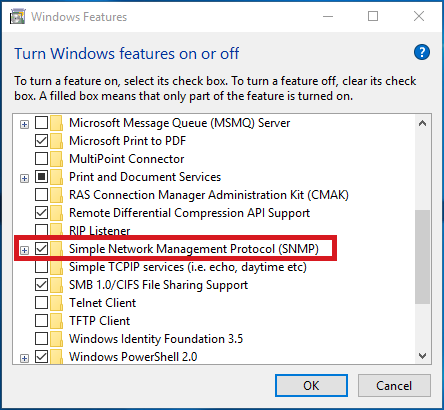Click the folder icon next to TFTP Client

tap(57, 321)
